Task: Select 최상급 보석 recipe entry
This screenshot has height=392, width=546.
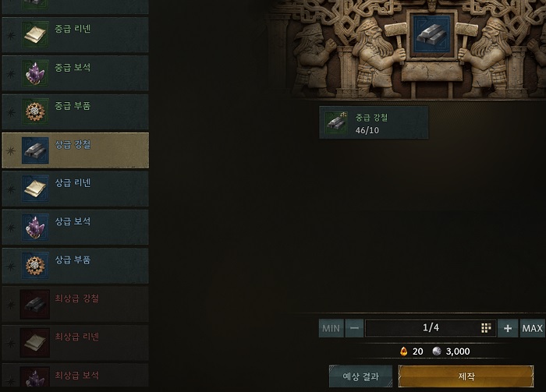Action: pos(75,376)
